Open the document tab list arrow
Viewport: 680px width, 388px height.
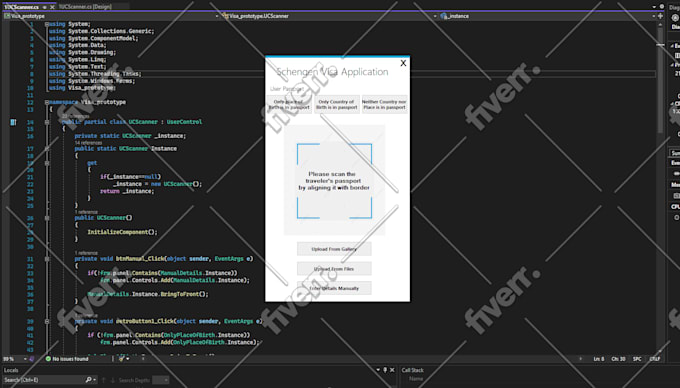click(x=654, y=7)
